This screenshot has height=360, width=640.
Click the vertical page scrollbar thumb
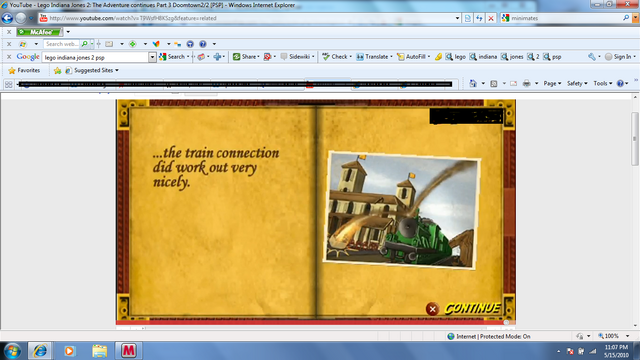coord(635,138)
